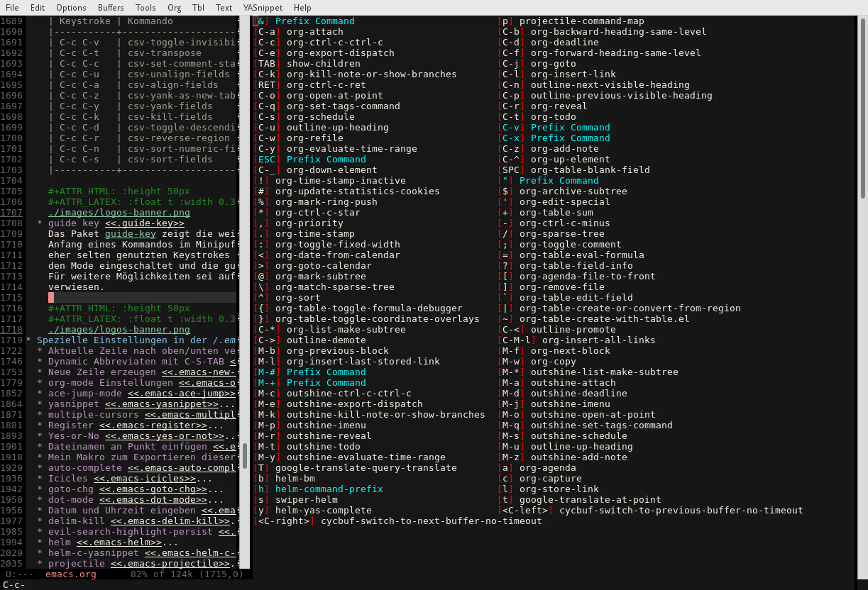This screenshot has height=590, width=868.
Task: Open logos-banner.png link on line 1707
Action: (119, 212)
